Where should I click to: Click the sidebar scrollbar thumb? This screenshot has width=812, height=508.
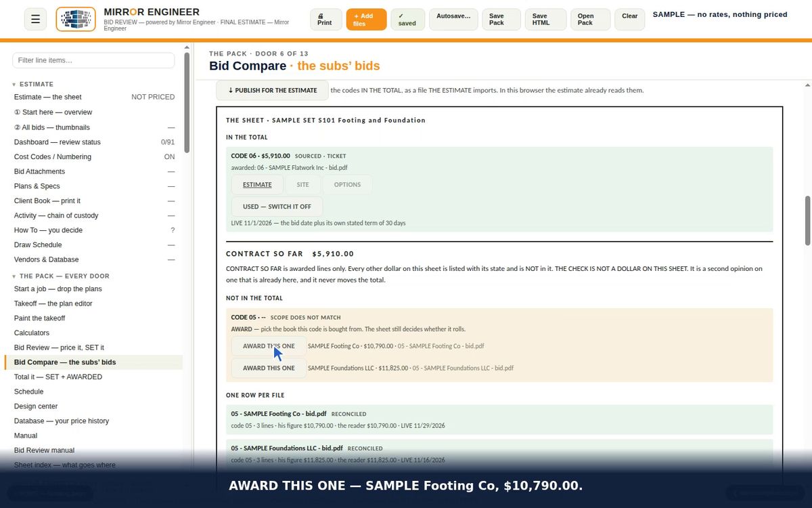[187, 103]
